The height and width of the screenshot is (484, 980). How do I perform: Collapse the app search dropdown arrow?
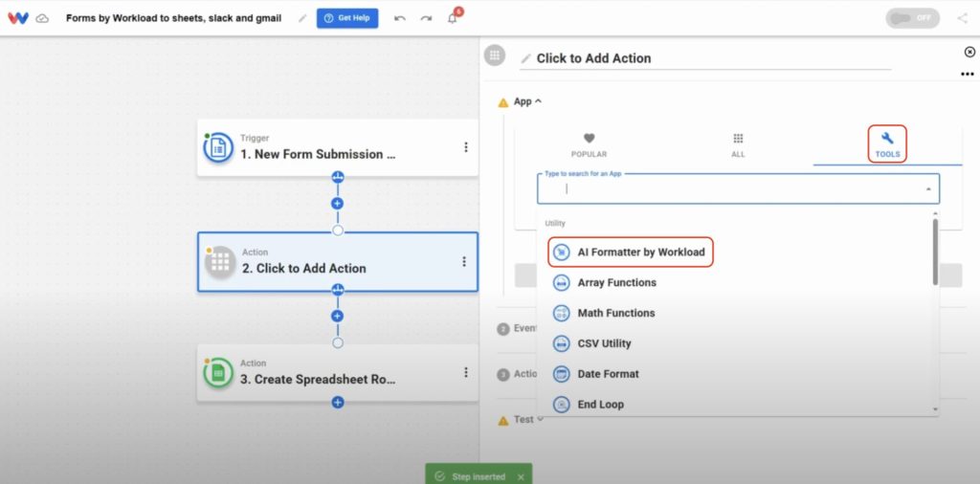click(x=928, y=188)
